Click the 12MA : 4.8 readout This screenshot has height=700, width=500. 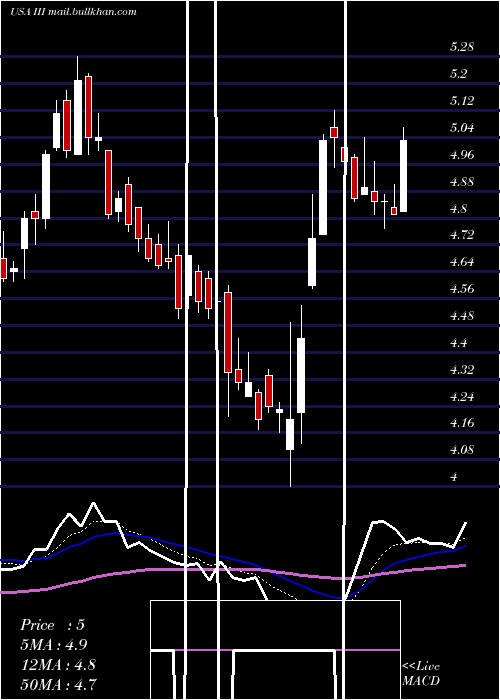coord(58,664)
